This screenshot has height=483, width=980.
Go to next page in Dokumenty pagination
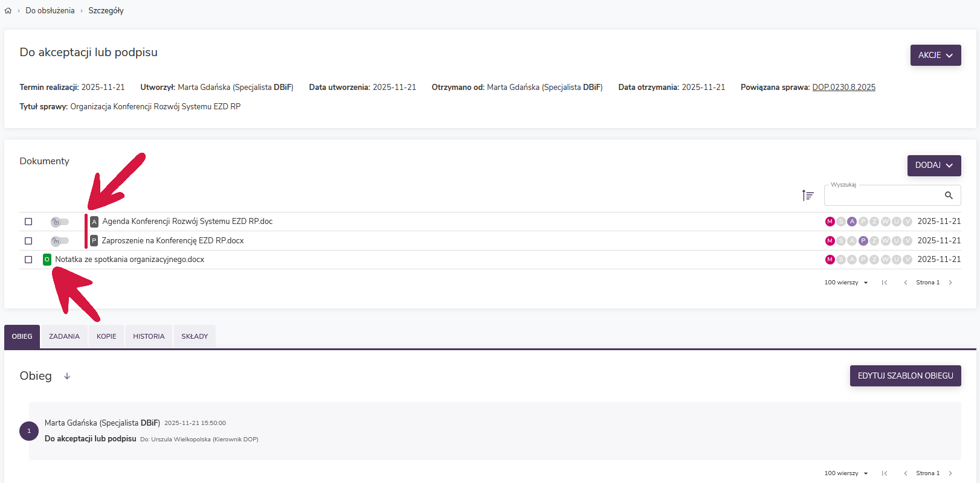950,283
